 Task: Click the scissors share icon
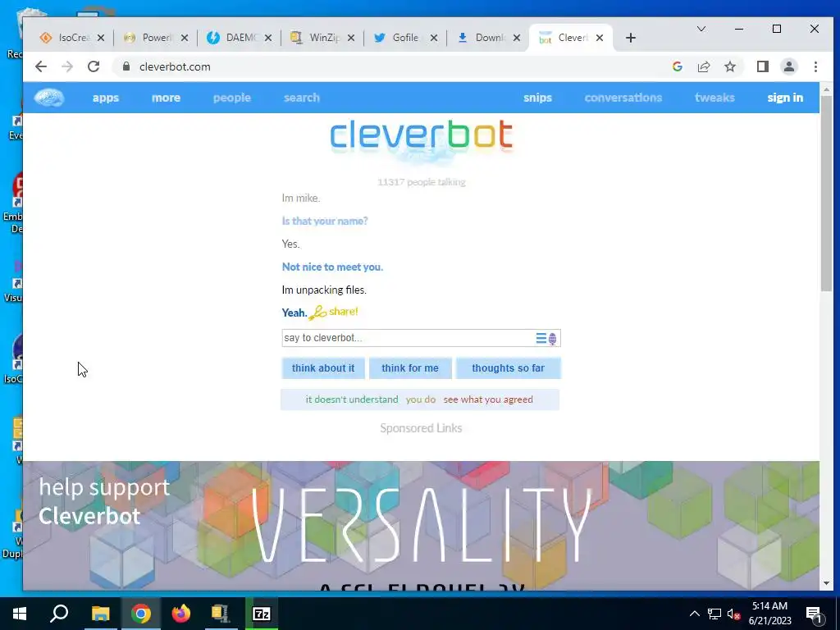pyautogui.click(x=317, y=313)
